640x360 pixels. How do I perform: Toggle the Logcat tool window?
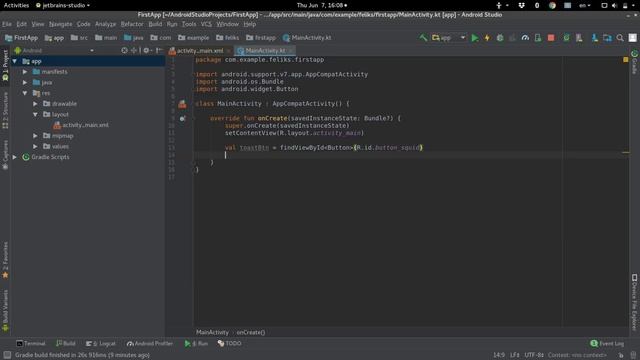coord(101,344)
